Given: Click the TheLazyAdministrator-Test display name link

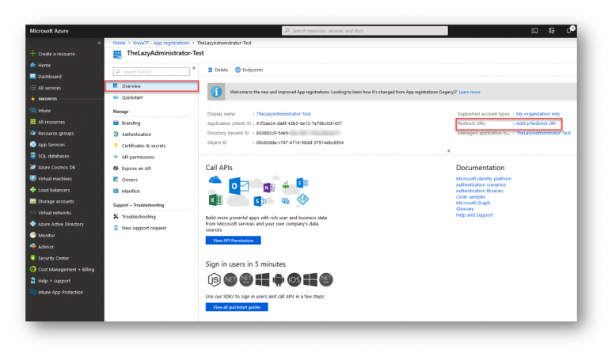Looking at the screenshot, I should pos(283,114).
